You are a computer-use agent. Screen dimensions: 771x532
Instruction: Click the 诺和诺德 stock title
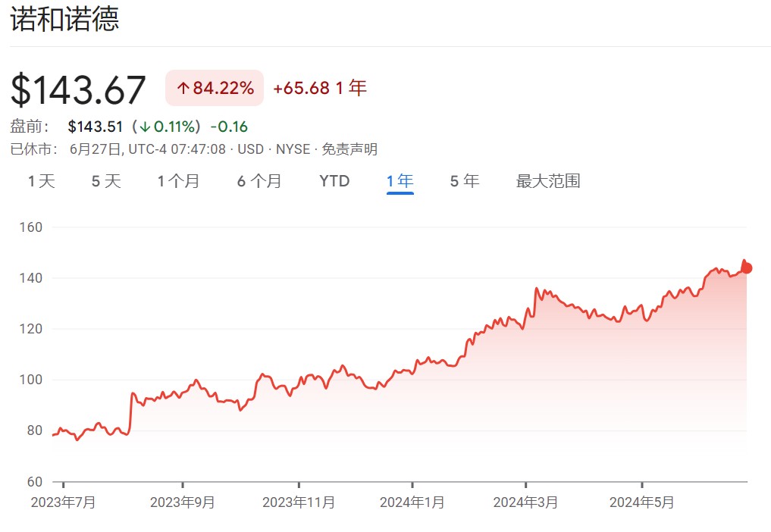(64, 20)
